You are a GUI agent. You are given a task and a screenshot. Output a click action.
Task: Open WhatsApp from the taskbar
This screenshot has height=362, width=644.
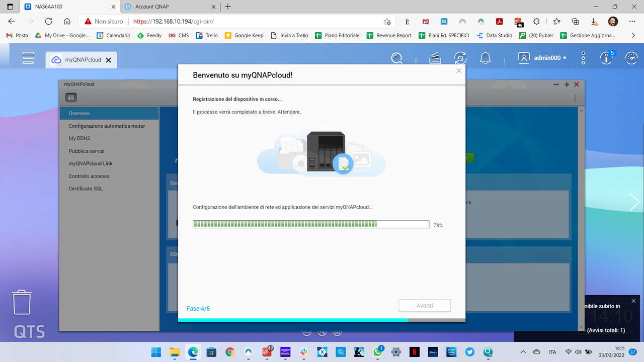pos(378,352)
